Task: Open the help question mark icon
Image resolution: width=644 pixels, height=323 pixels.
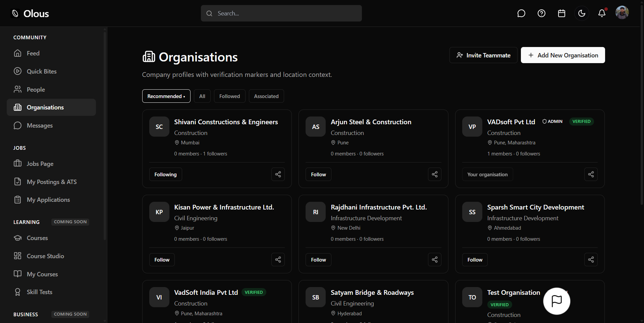Action: click(541, 13)
